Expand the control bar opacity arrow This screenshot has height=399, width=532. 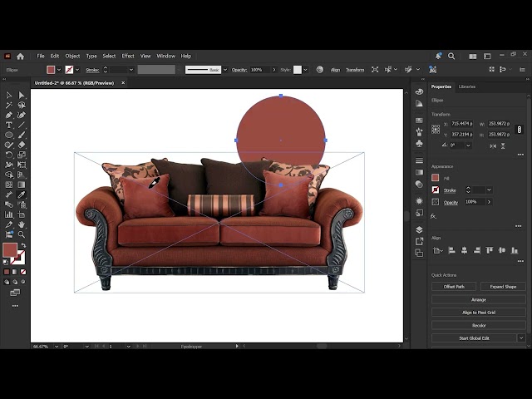pyautogui.click(x=274, y=70)
